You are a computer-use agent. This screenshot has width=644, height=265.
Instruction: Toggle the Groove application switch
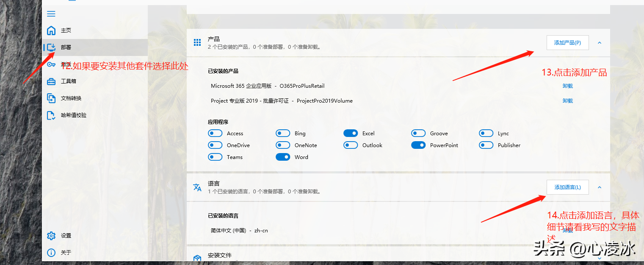418,134
